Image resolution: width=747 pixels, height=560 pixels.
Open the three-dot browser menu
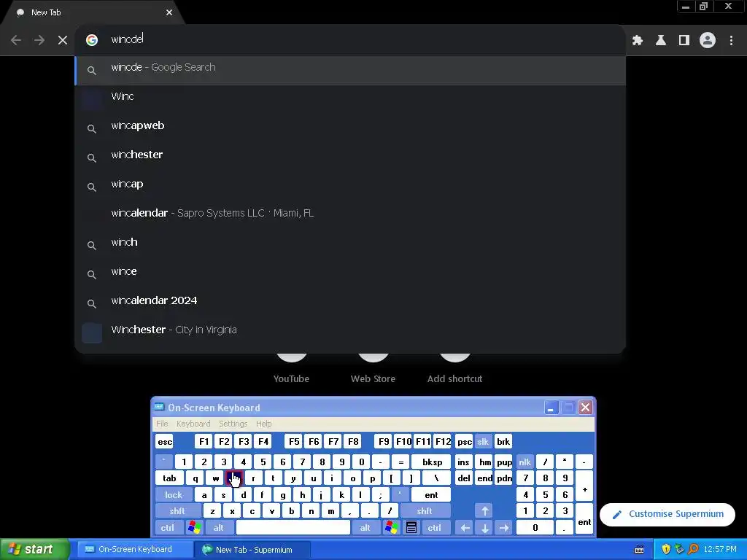tap(731, 41)
